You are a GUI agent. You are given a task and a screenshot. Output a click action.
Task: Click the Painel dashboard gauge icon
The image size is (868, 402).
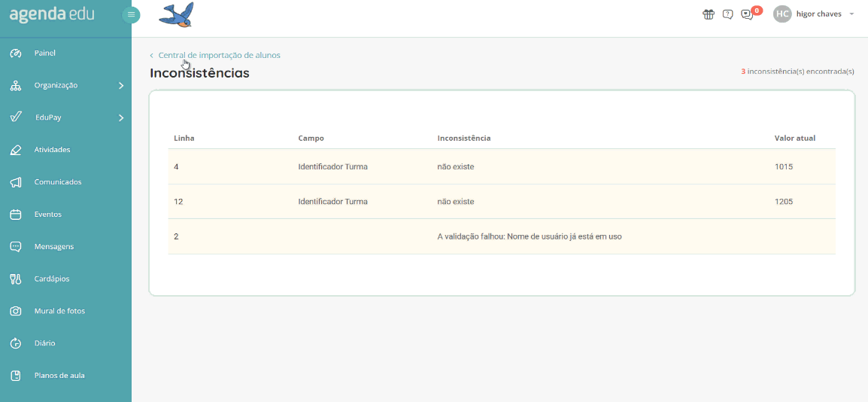coord(15,53)
